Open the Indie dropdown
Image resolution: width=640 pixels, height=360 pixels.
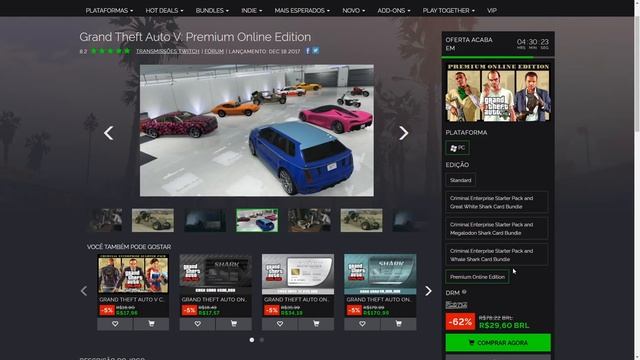click(251, 10)
